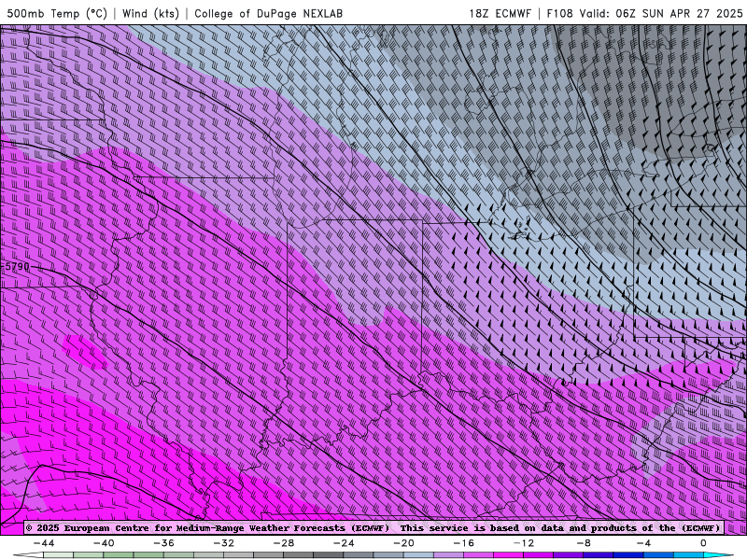Click the '5790' height contour label

point(17,267)
